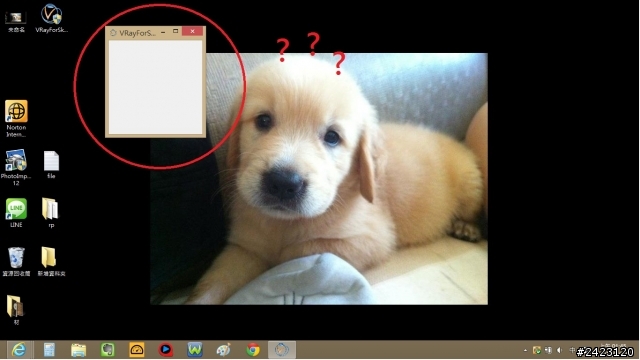Select the active VRayForS... taskbar button
640x360 pixels.
coord(282,350)
